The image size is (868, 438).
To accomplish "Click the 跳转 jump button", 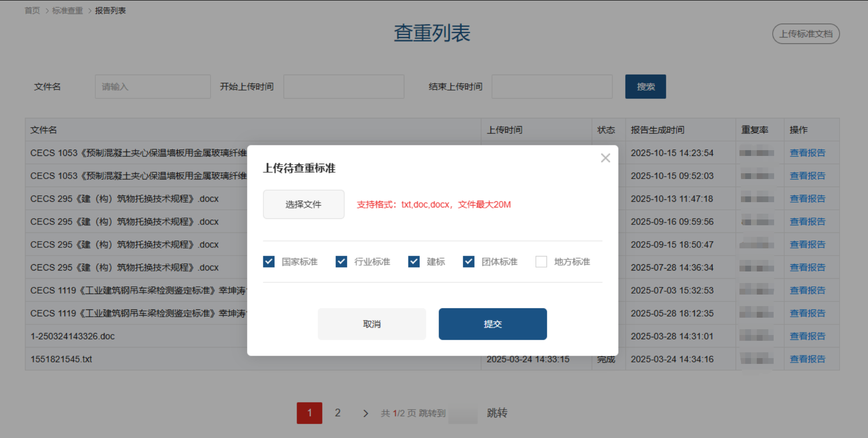I will 497,413.
